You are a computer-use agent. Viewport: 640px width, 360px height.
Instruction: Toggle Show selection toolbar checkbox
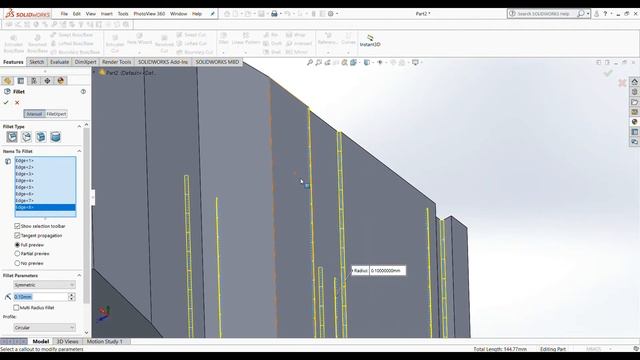click(17, 226)
